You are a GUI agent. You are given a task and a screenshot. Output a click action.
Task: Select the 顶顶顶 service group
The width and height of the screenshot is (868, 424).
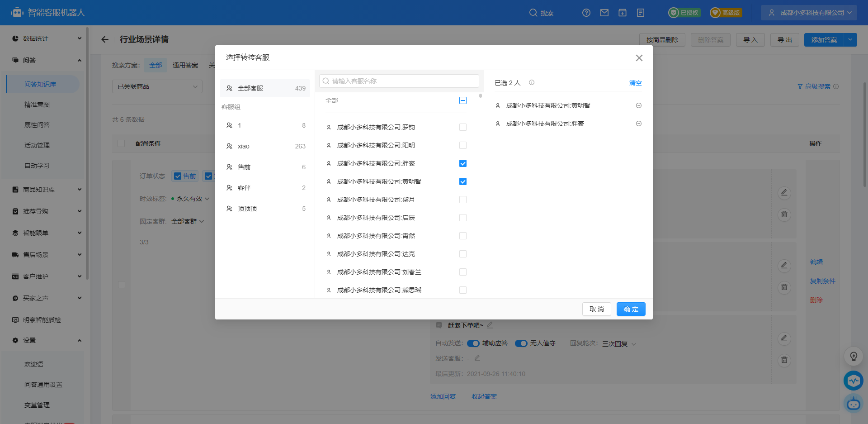[x=265, y=209]
